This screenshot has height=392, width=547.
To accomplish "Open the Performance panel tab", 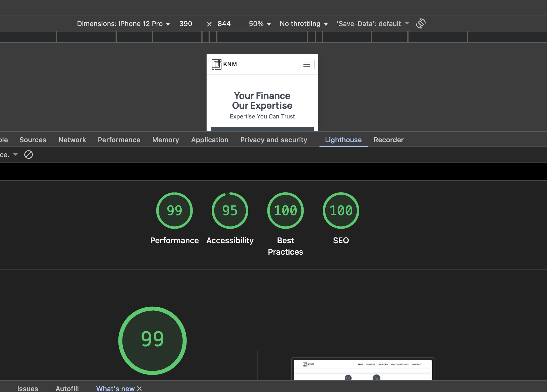I will pyautogui.click(x=119, y=140).
